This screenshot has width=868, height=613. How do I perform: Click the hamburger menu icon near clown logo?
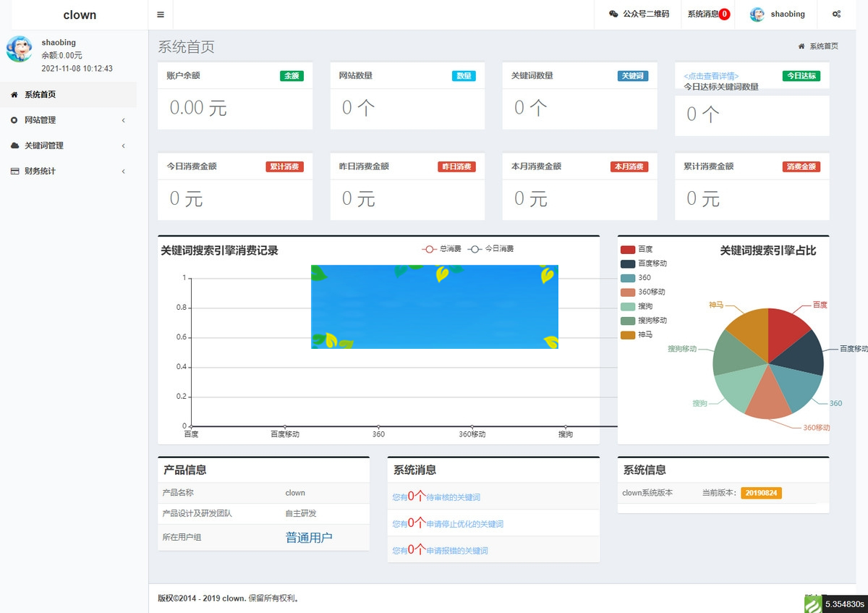(161, 14)
